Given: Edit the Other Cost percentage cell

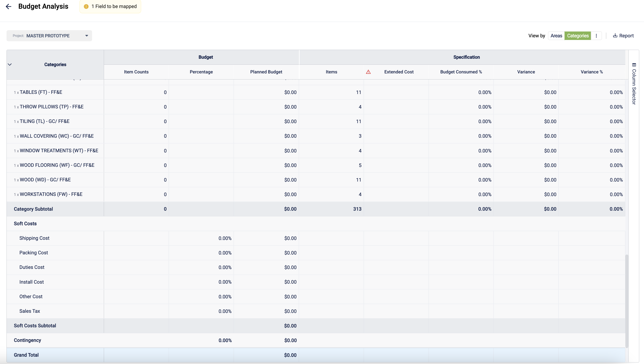Looking at the screenshot, I should click(201, 296).
